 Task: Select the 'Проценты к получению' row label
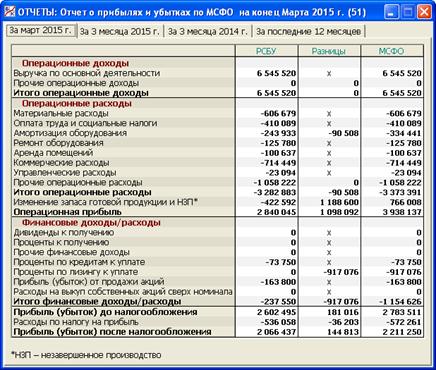(61, 242)
